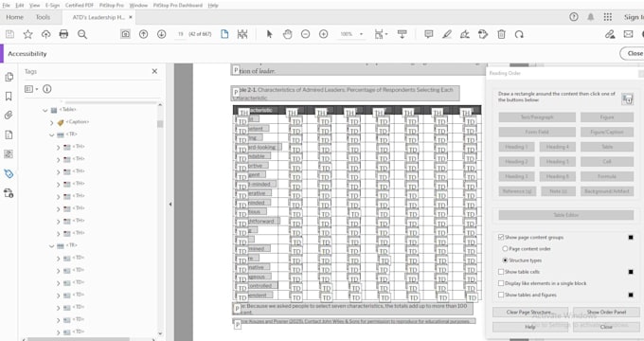Toggle Show page content groups checkbox
The width and height of the screenshot is (644, 341).
pos(501,237)
